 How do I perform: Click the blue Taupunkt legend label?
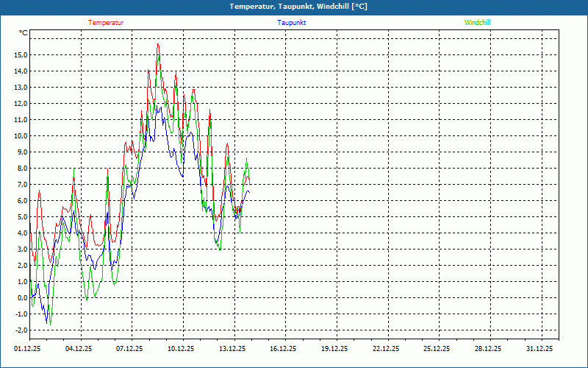click(x=291, y=23)
